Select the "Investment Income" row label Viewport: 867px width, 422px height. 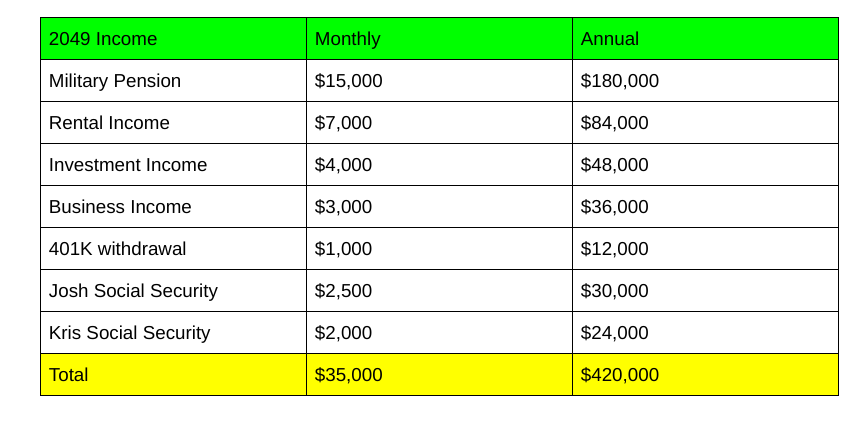(128, 165)
